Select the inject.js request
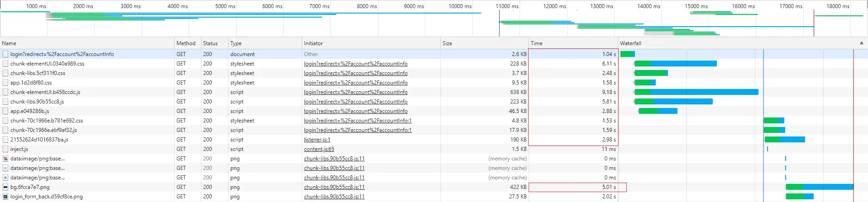 pos(434,149)
